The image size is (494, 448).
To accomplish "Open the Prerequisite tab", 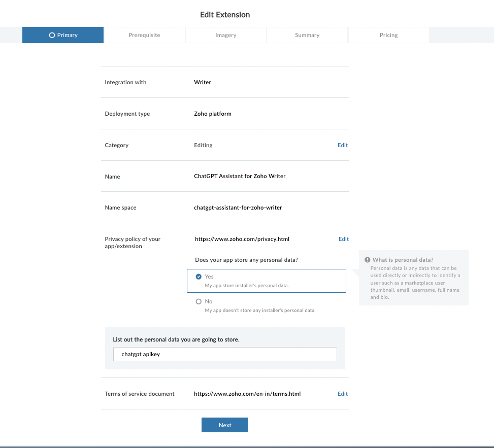I will coord(144,35).
